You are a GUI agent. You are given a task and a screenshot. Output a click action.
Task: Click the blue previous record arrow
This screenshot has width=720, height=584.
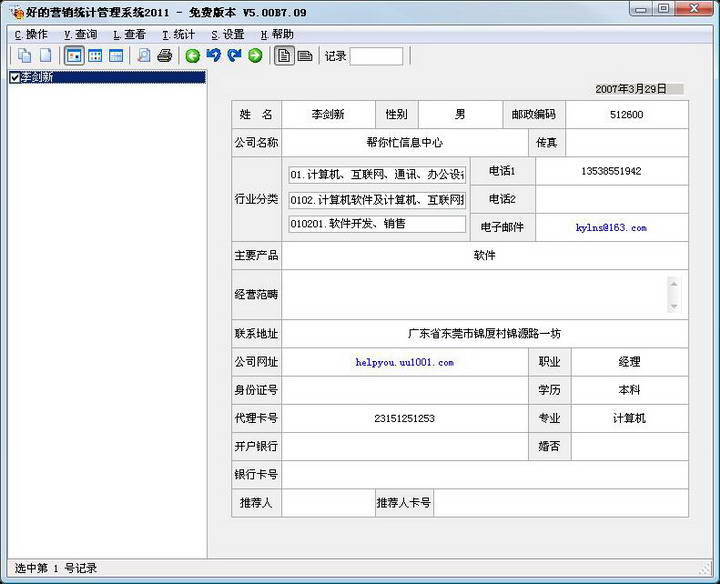point(214,56)
